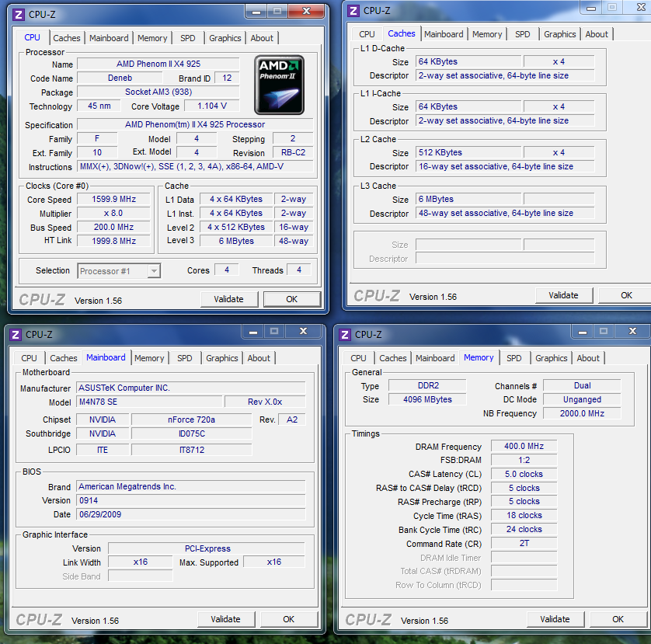
Task: Open Graphics tab in the Caches window
Action: click(560, 34)
